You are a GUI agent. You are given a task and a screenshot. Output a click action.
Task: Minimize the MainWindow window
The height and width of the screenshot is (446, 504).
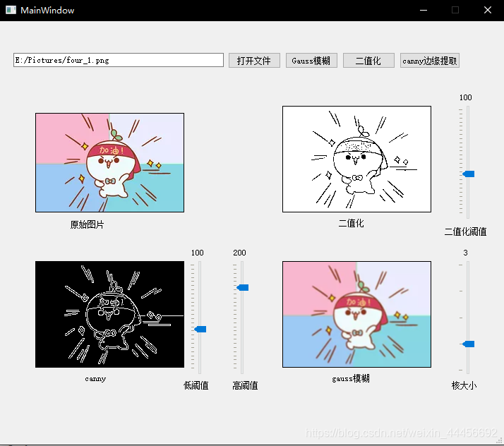point(424,11)
